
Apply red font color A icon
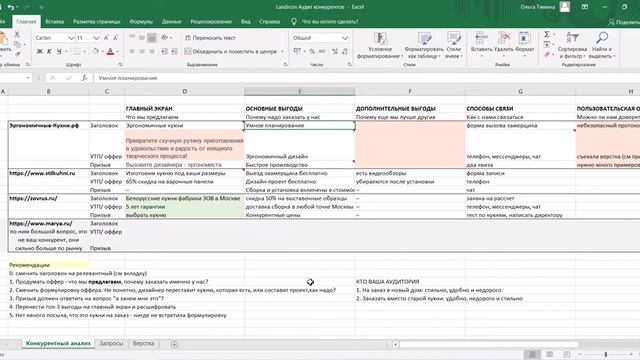pyautogui.click(x=110, y=51)
